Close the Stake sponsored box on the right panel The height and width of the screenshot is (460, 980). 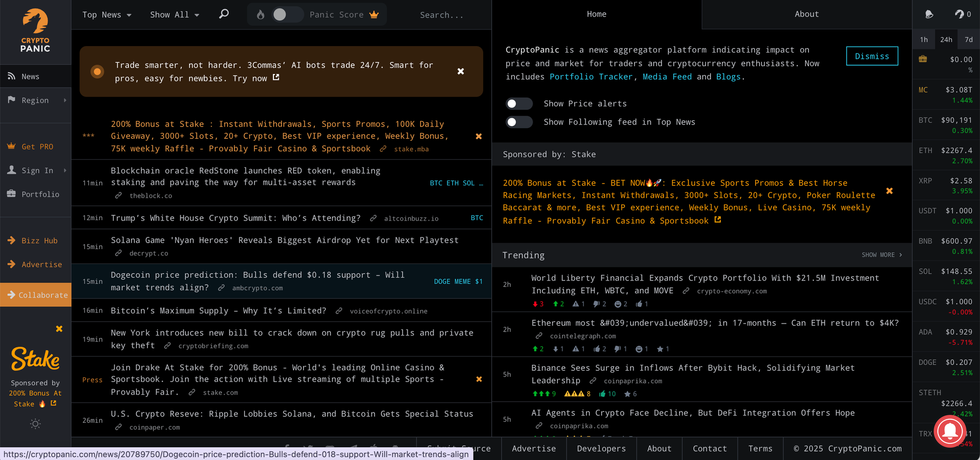click(x=889, y=191)
